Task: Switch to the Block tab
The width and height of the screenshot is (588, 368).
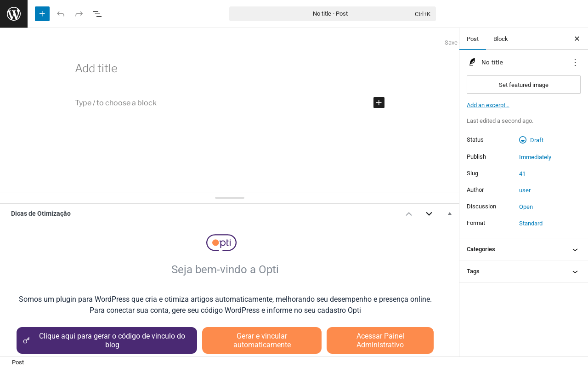Action: tap(500, 39)
